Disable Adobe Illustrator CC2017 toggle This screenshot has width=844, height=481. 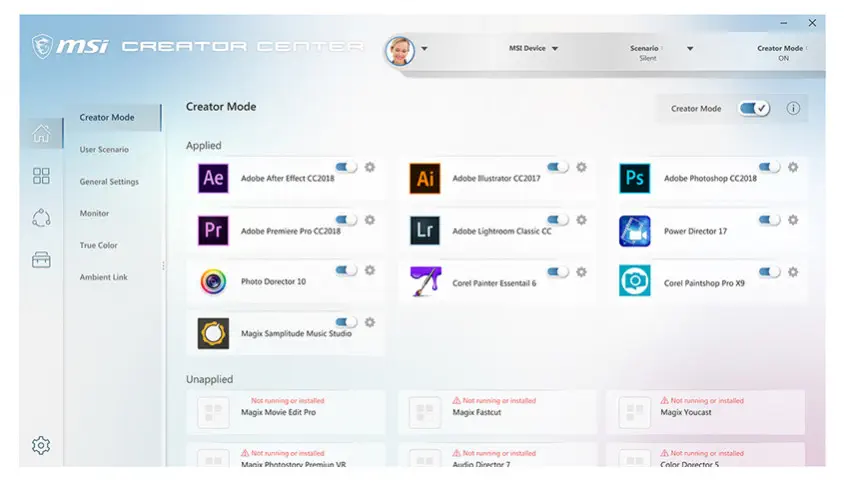click(x=557, y=167)
